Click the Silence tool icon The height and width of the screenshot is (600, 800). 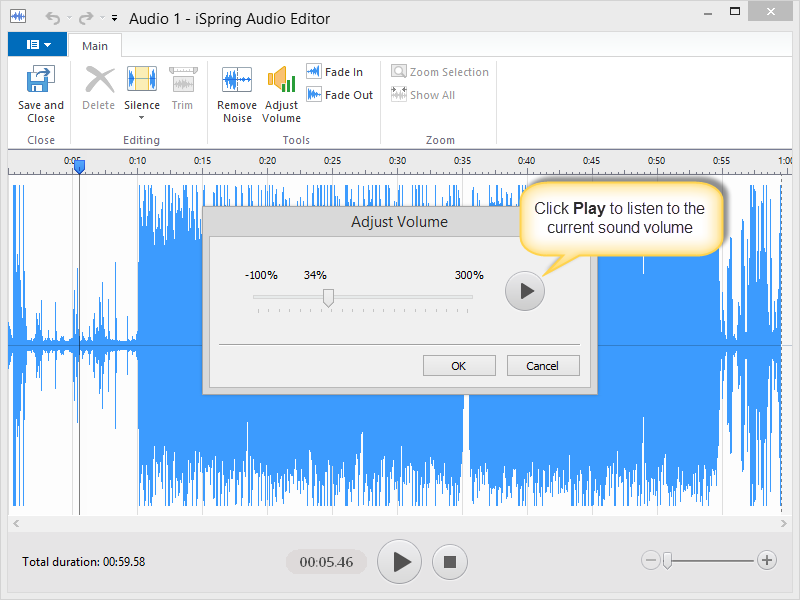[141, 81]
